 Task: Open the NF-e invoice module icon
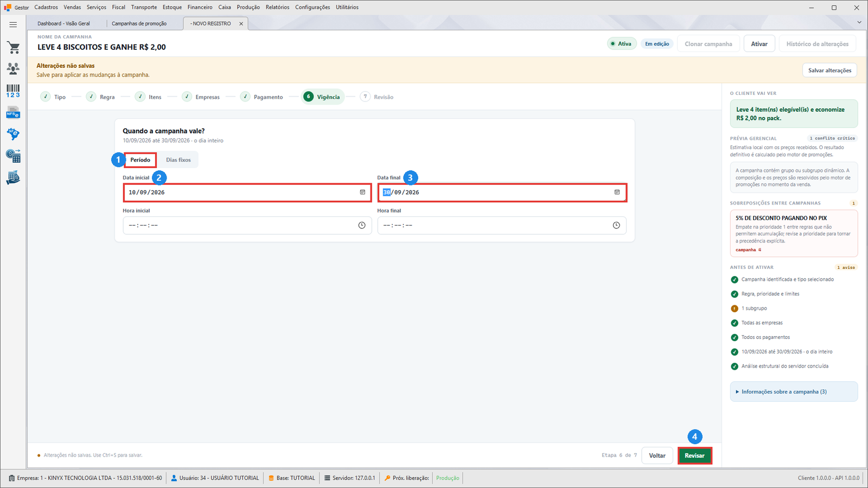[x=13, y=134]
